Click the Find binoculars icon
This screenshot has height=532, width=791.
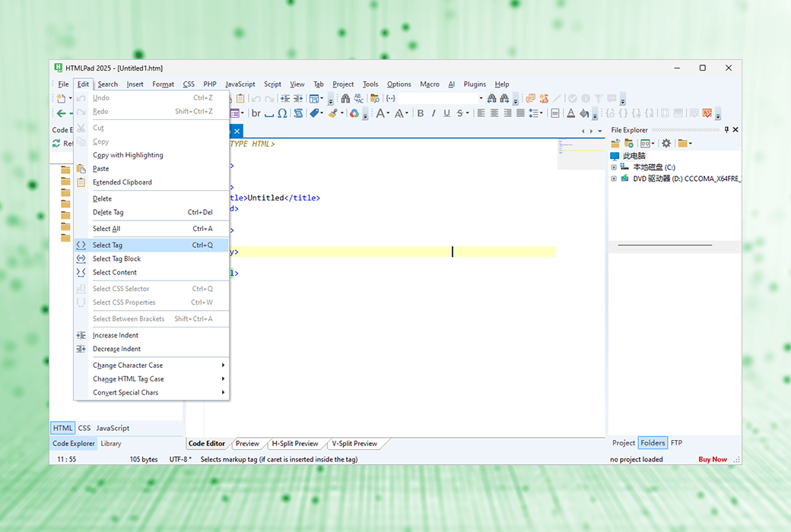(x=345, y=98)
